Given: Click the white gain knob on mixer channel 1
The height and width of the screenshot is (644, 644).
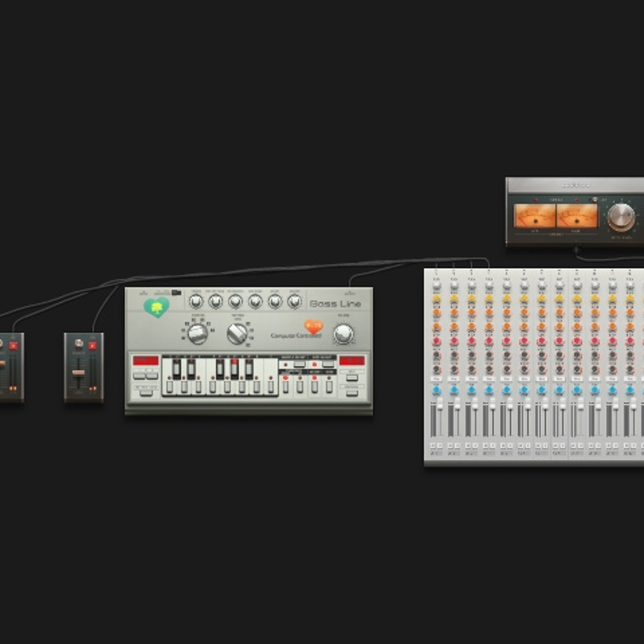Looking at the screenshot, I should click(436, 286).
